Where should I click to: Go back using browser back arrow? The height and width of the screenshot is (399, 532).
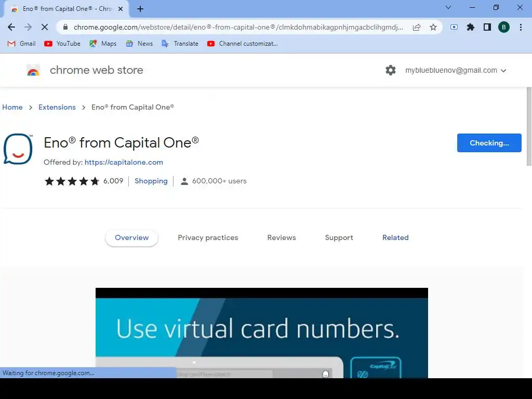[11, 27]
